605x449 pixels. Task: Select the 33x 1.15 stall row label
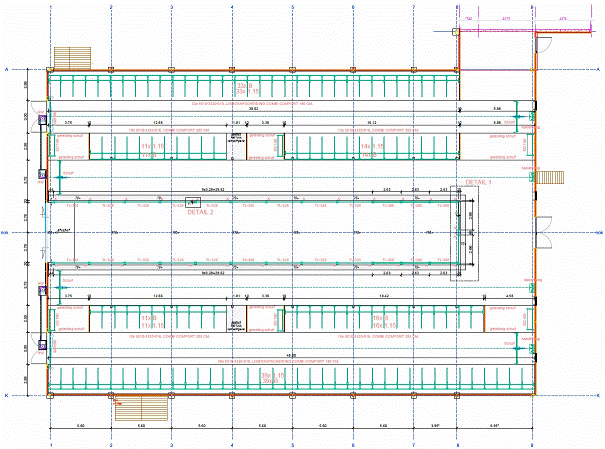[246, 90]
